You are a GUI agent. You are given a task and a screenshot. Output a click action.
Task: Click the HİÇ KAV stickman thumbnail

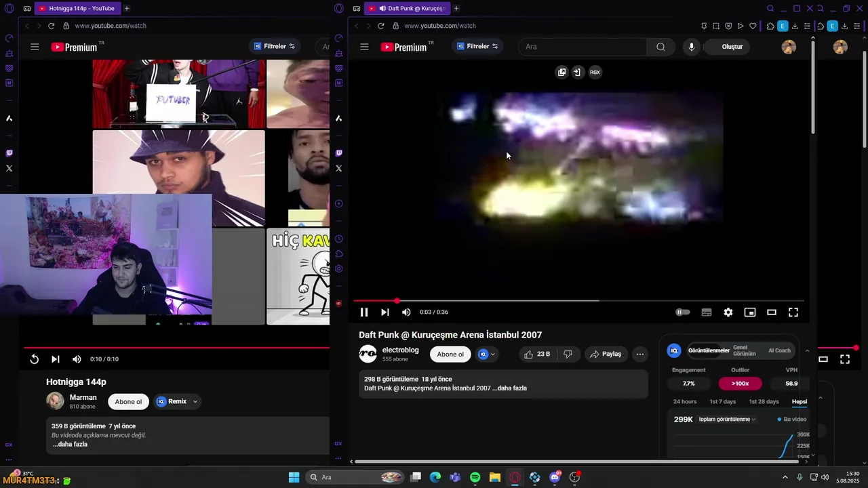pos(298,277)
